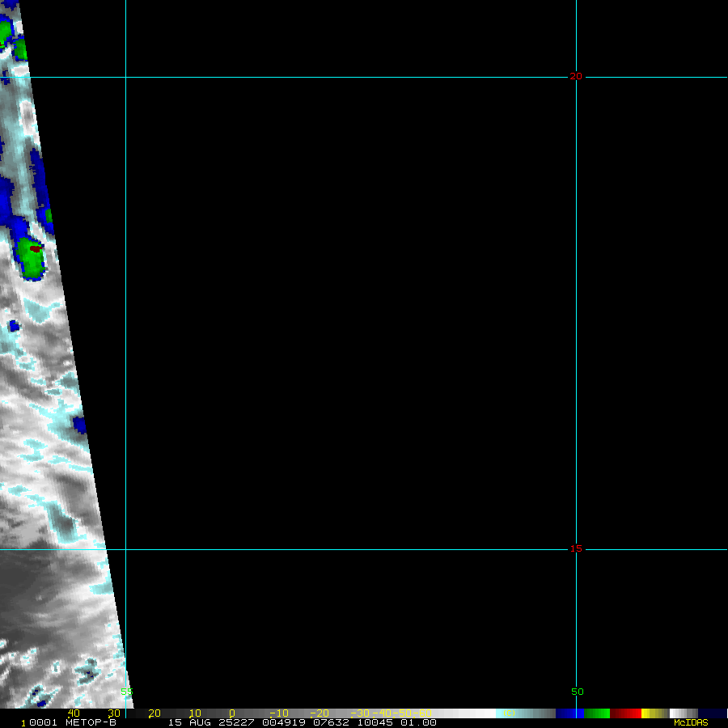This screenshot has width=728, height=728.
Task: Click the 25227 Julian date value
Action: (x=236, y=722)
